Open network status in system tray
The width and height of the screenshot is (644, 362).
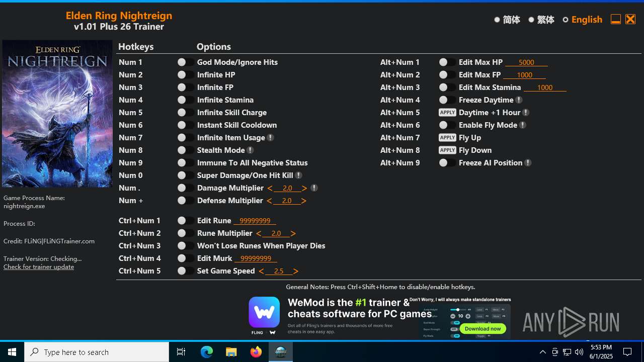(x=567, y=352)
